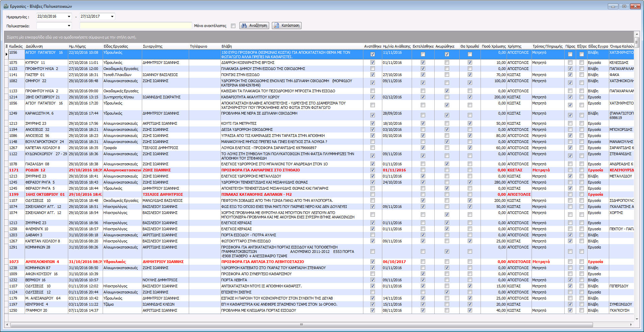Click the cell ΚΑΘΑΡΙΟΤΗΤΑ ΑΚΑΛΥΠΤΟΥ ΧΩΡΟΥ
Screen dimensions: 644x332
click(x=250, y=97)
